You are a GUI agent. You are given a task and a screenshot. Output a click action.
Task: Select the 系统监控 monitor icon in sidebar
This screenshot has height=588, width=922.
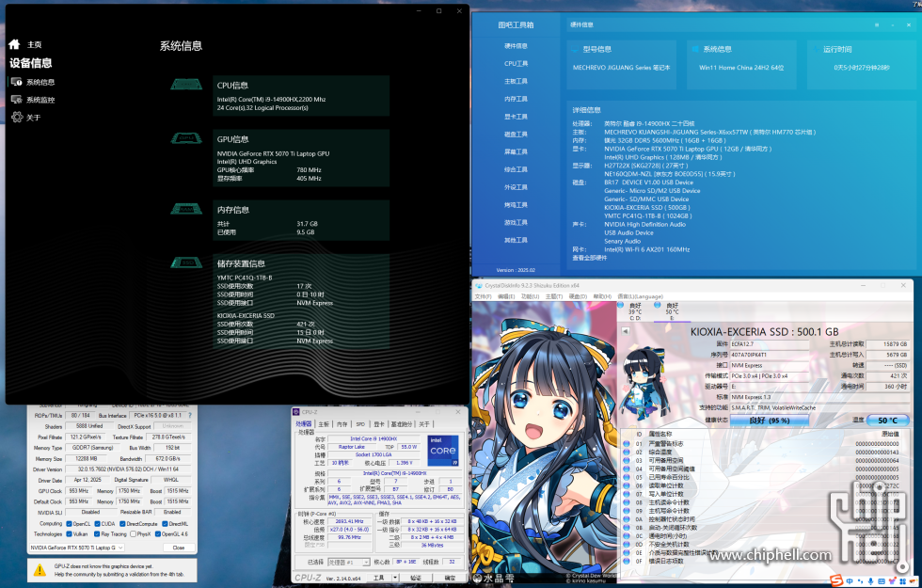point(17,100)
